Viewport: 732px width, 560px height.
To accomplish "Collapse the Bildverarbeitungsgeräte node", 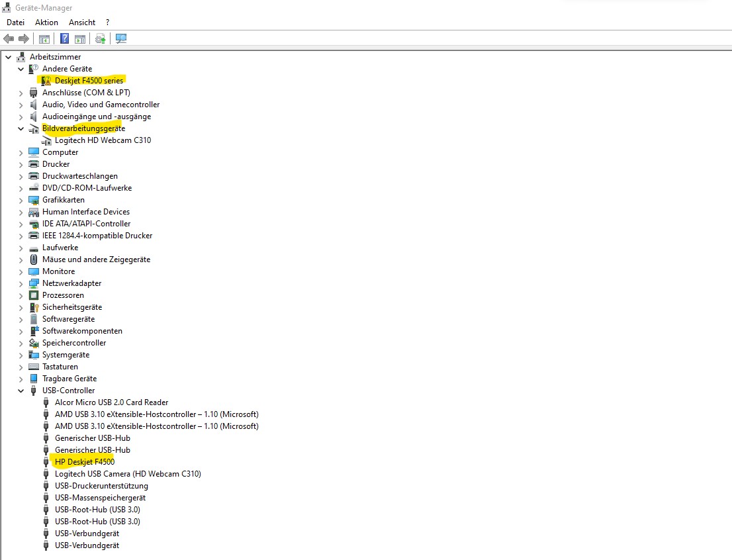I will (21, 128).
